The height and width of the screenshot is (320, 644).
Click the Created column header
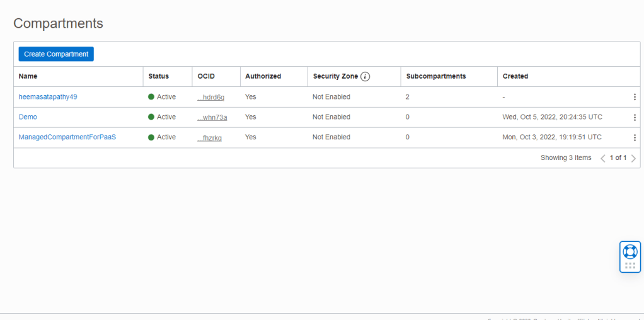click(515, 76)
